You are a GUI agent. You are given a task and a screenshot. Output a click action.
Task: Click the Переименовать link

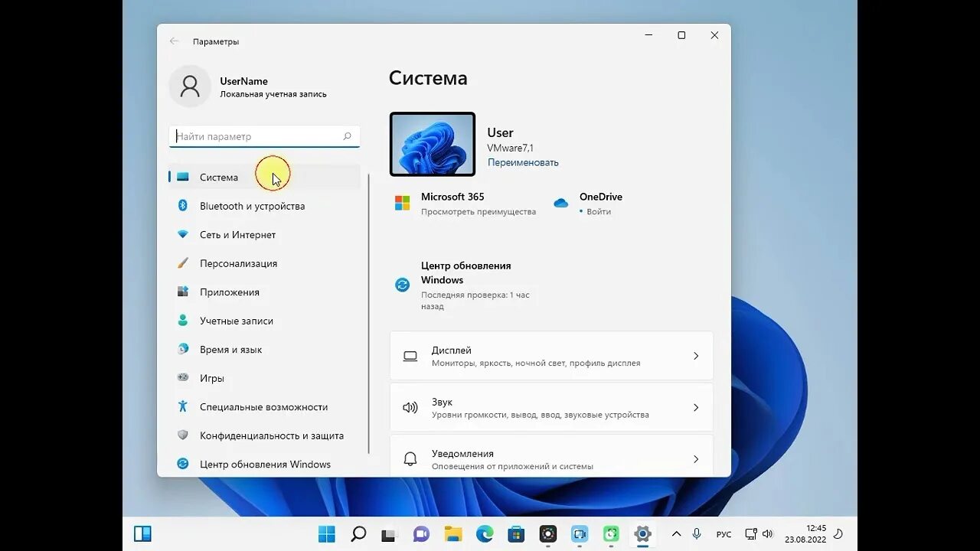[523, 162]
